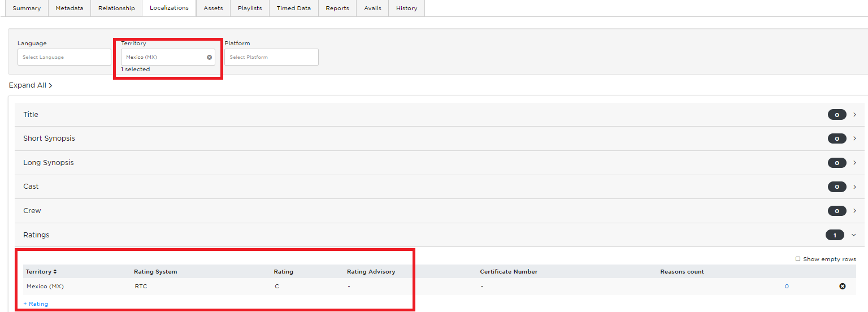Viewport: 868px width, 312px height.
Task: Click the Ratings section count badge 1
Action: [x=835, y=235]
